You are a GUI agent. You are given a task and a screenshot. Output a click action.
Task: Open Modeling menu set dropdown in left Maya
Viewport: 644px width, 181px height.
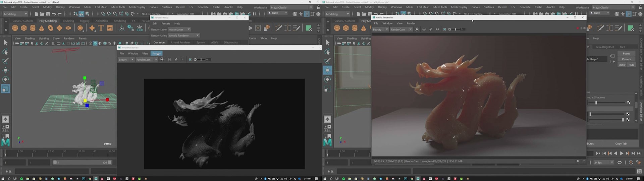(15, 14)
